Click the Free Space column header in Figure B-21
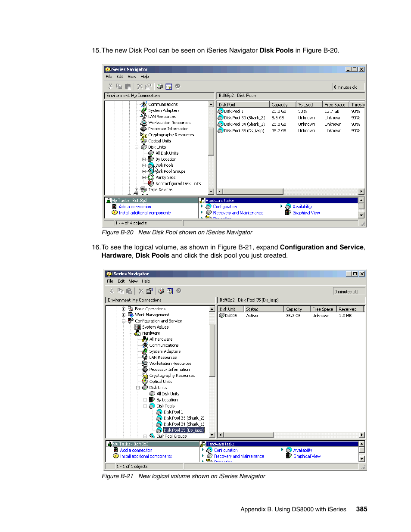 point(323,309)
